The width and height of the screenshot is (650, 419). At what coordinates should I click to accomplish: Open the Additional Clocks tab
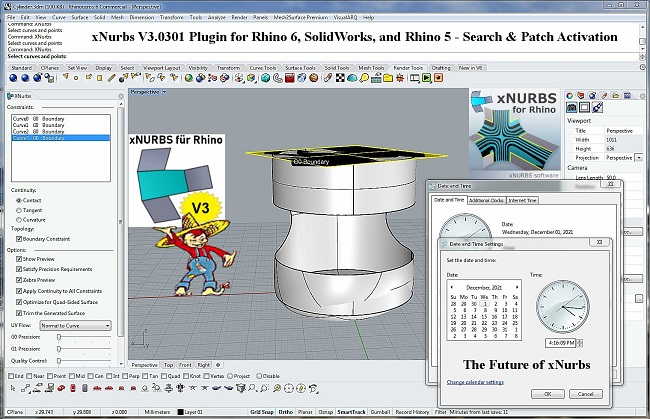[x=486, y=200]
